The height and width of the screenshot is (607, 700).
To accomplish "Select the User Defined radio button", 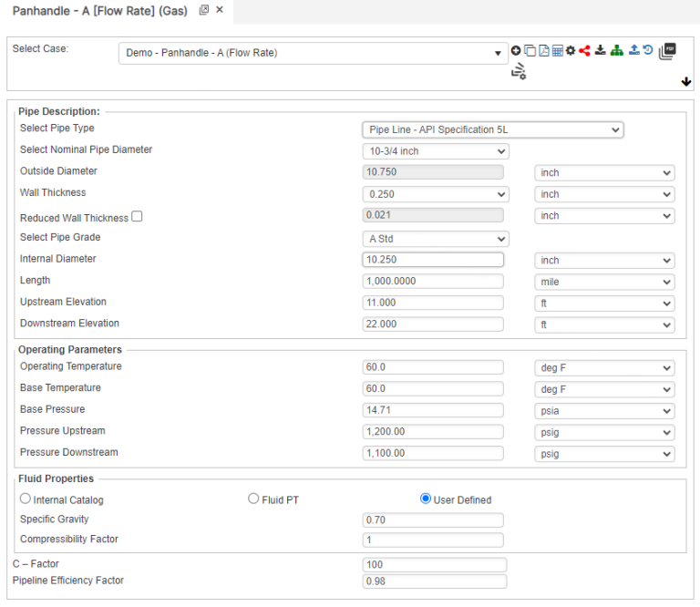I will 426,499.
